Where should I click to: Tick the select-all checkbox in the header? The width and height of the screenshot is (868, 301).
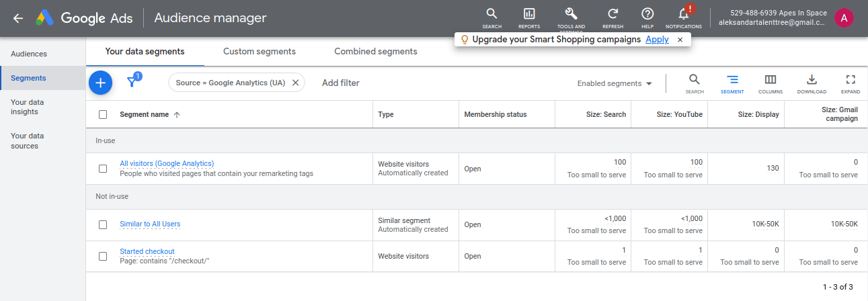(103, 115)
